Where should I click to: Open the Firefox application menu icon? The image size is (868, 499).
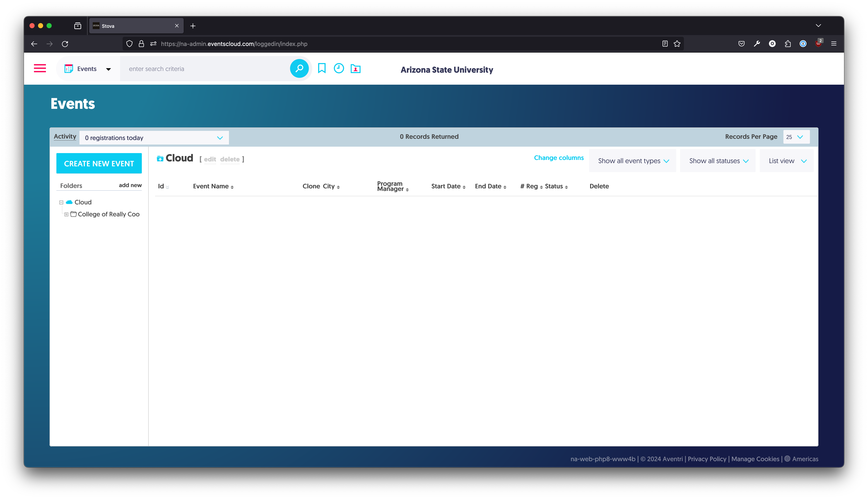point(834,44)
